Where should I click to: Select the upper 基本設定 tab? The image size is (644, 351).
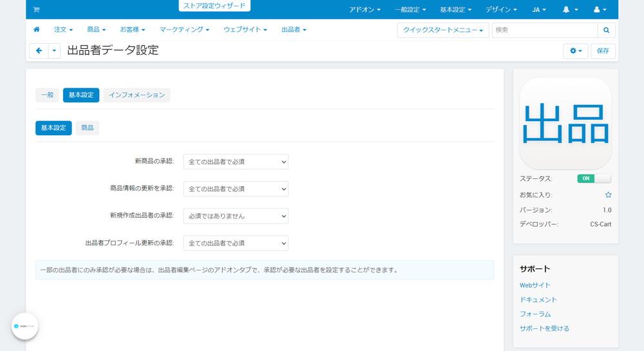pos(81,95)
